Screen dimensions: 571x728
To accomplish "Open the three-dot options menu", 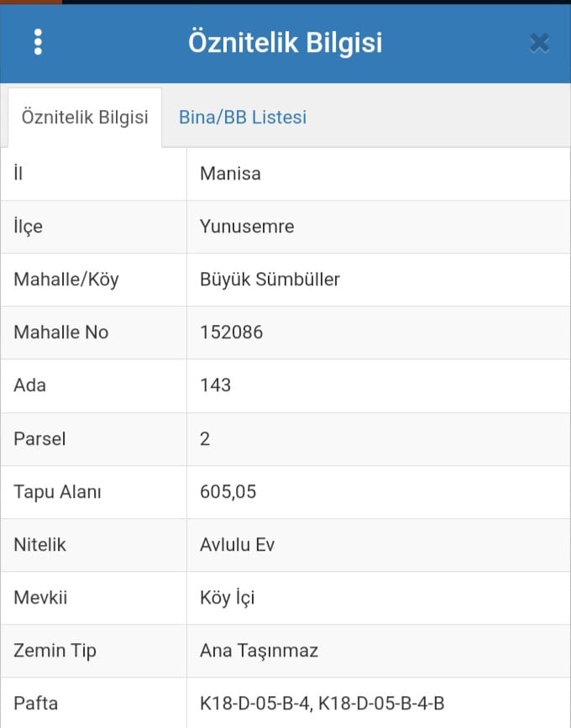I will tap(38, 42).
